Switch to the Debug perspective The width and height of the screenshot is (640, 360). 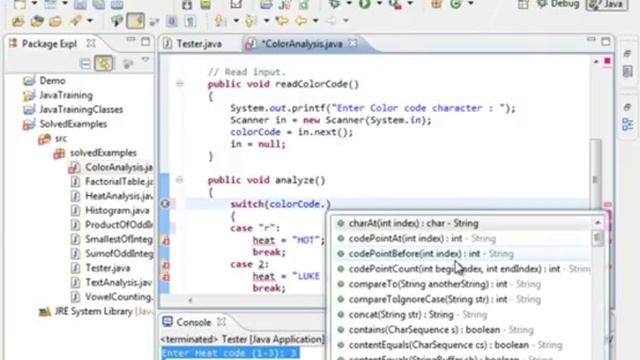coord(558,4)
